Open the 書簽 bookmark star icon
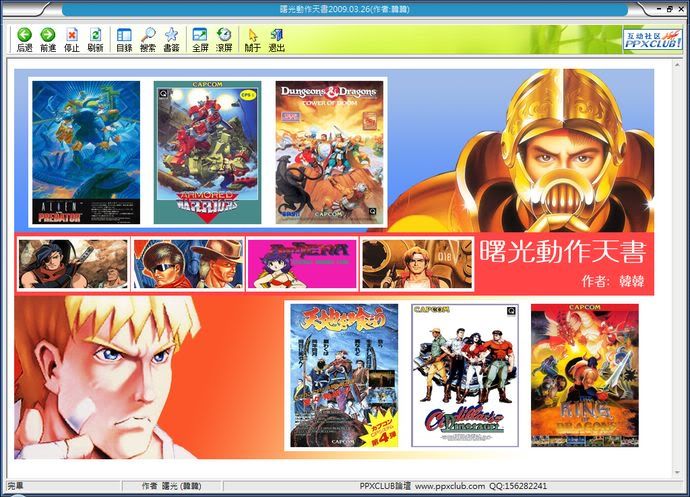The image size is (690, 497). tap(171, 34)
